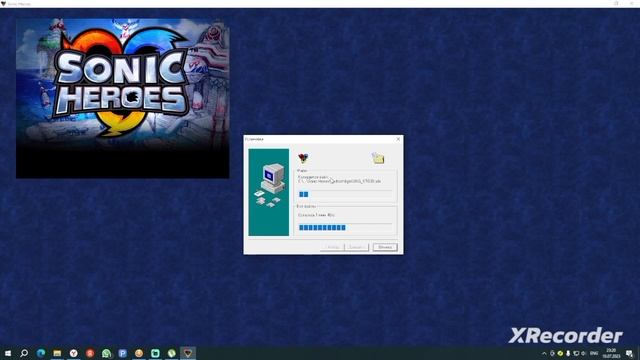640x360 pixels.
Task: Open the orange round app in taskbar
Action: tap(139, 353)
